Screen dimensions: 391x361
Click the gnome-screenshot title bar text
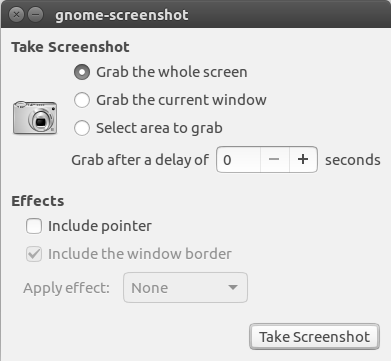pyautogui.click(x=122, y=15)
